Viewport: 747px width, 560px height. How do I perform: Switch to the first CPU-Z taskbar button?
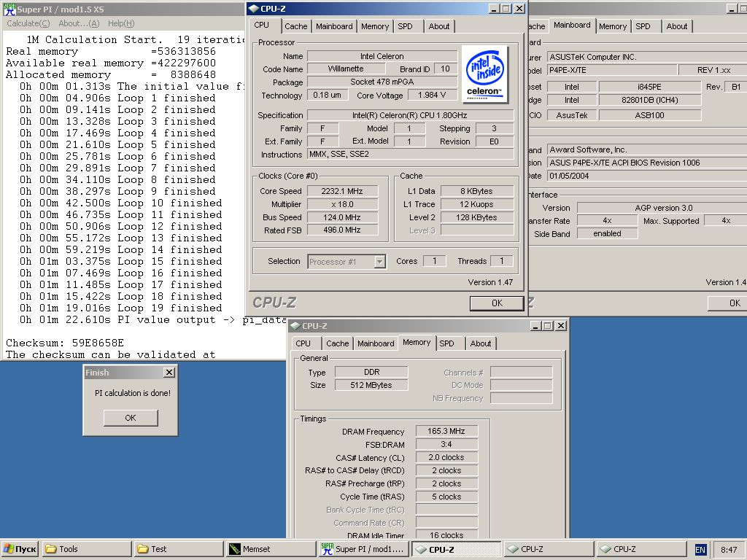tap(457, 549)
